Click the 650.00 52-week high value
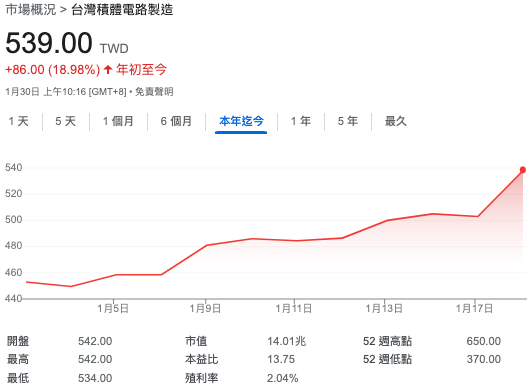 coord(484,341)
